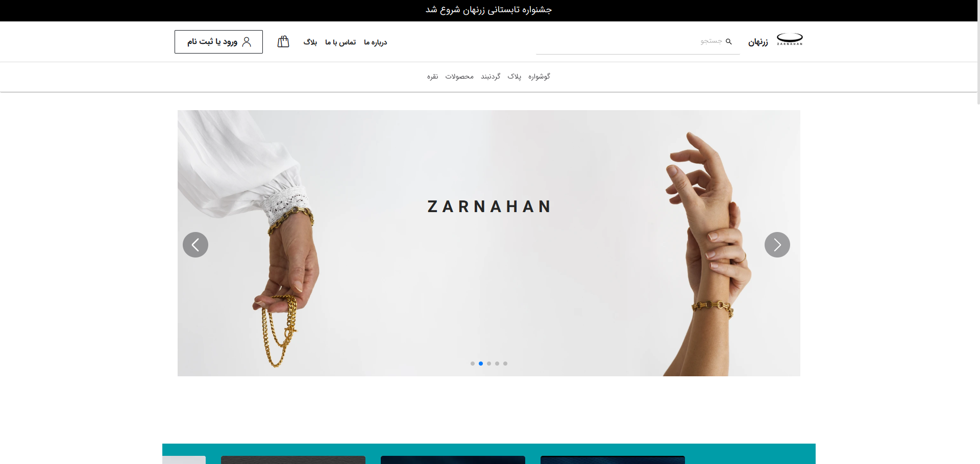Click the user profile icon

tap(247, 42)
